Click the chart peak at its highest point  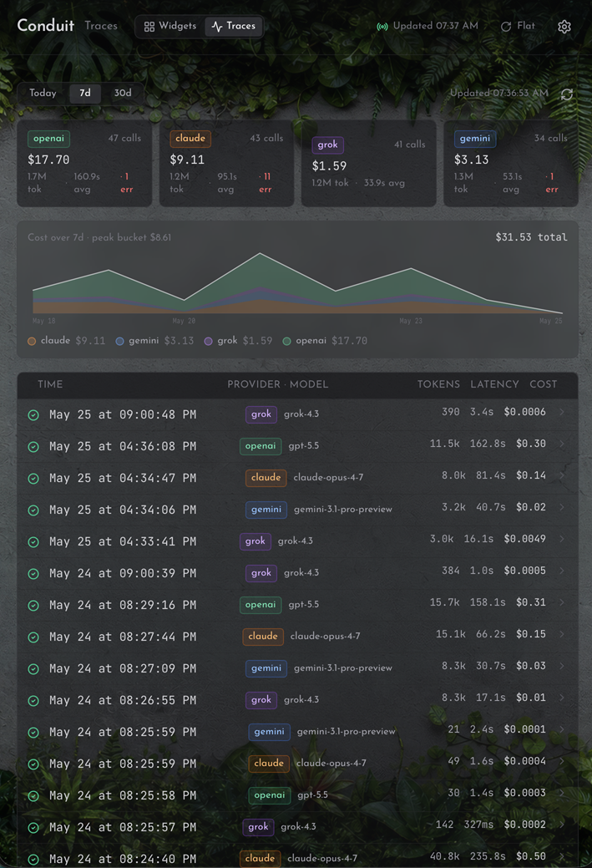[260, 253]
